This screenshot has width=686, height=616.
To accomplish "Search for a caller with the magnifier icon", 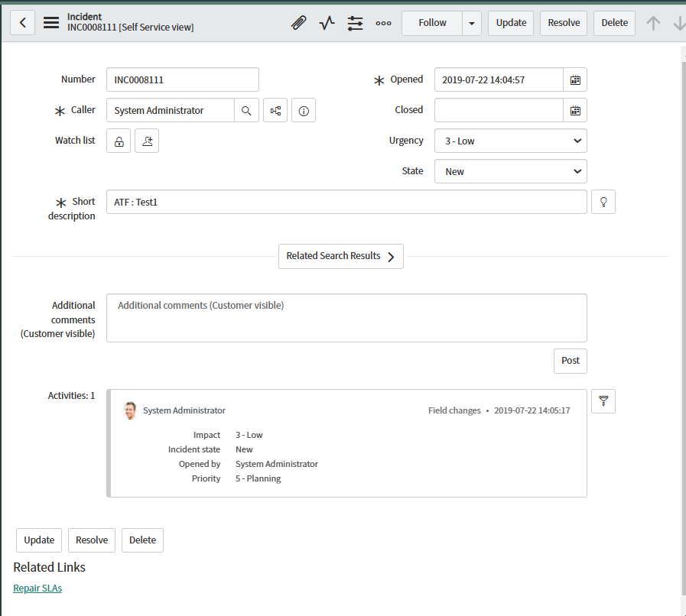I will pos(247,110).
